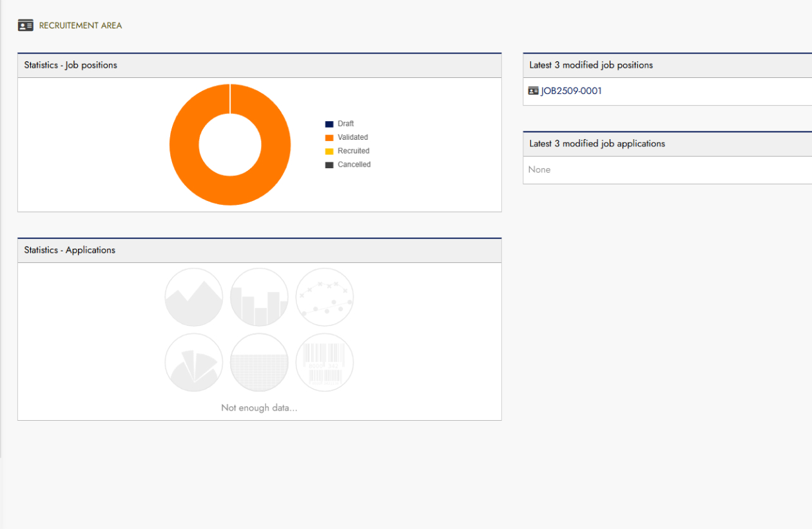Click the orange Validated legend color box
The width and height of the screenshot is (812, 529).
(x=329, y=138)
